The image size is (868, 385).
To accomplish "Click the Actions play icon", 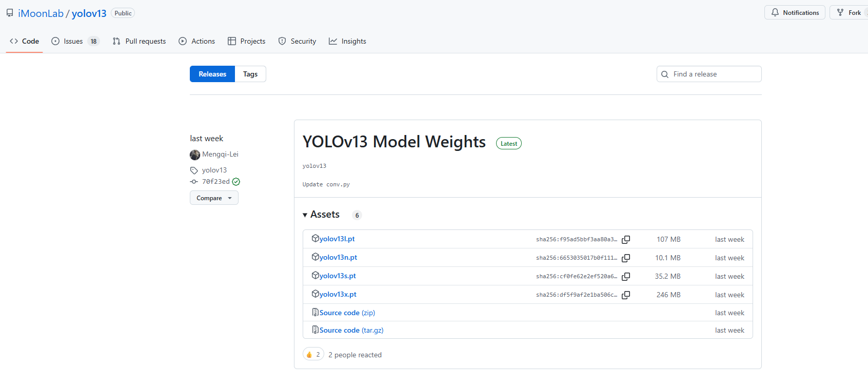I will (183, 41).
